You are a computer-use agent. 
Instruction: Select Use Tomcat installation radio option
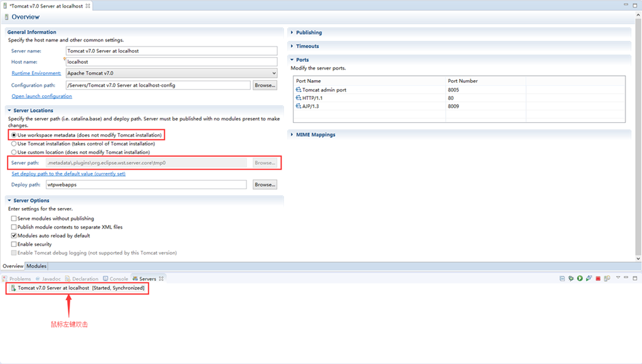pos(14,143)
